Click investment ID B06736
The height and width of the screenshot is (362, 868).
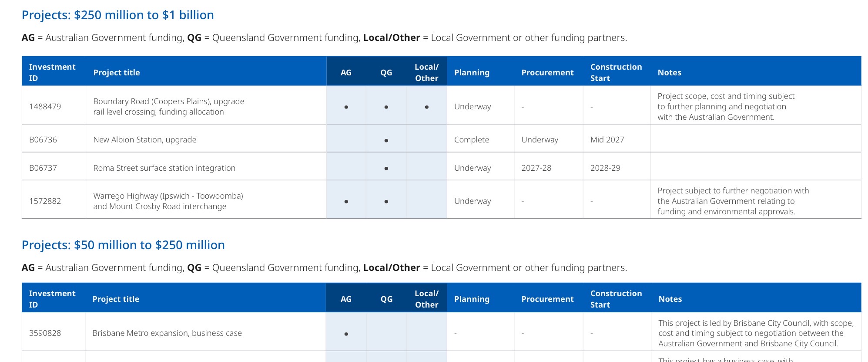(43, 140)
